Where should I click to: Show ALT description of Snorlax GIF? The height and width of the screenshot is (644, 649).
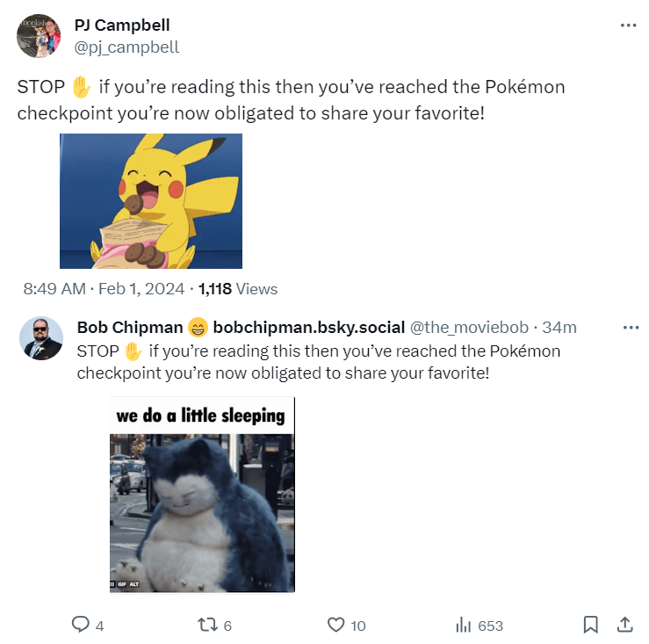tap(134, 584)
